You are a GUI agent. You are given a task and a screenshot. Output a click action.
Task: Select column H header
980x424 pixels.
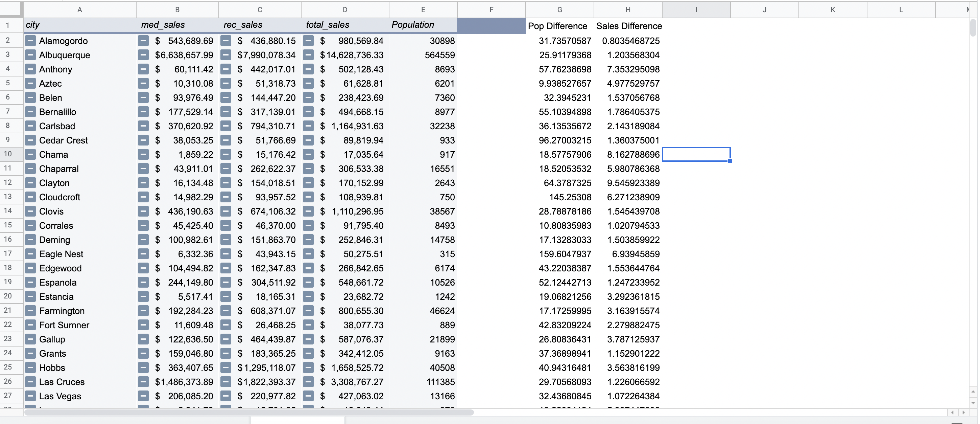tap(628, 10)
